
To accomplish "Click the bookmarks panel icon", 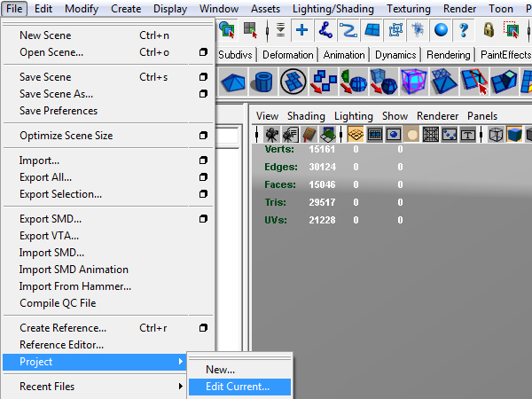I will tap(309, 135).
